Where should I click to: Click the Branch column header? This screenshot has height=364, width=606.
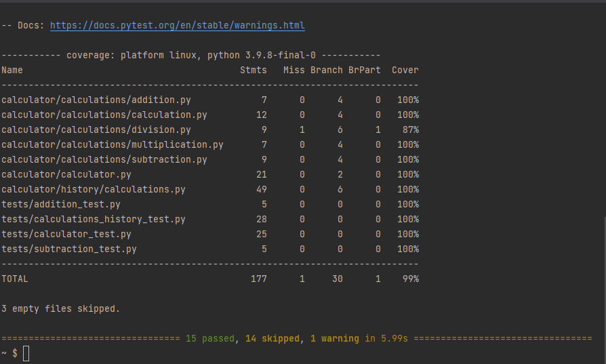(327, 70)
